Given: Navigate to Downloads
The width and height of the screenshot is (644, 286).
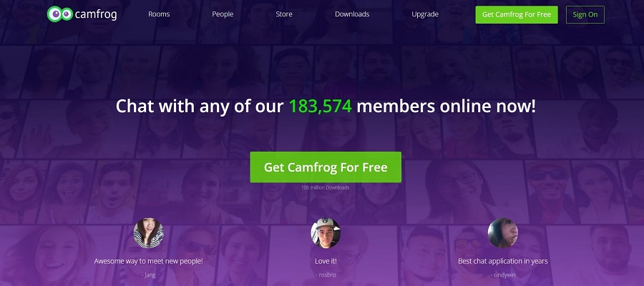Looking at the screenshot, I should click(x=352, y=14).
